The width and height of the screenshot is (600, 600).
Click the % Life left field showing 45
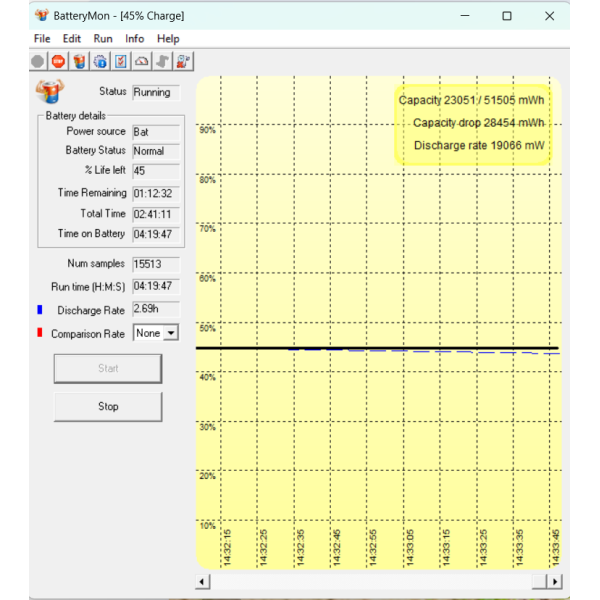pyautogui.click(x=156, y=171)
